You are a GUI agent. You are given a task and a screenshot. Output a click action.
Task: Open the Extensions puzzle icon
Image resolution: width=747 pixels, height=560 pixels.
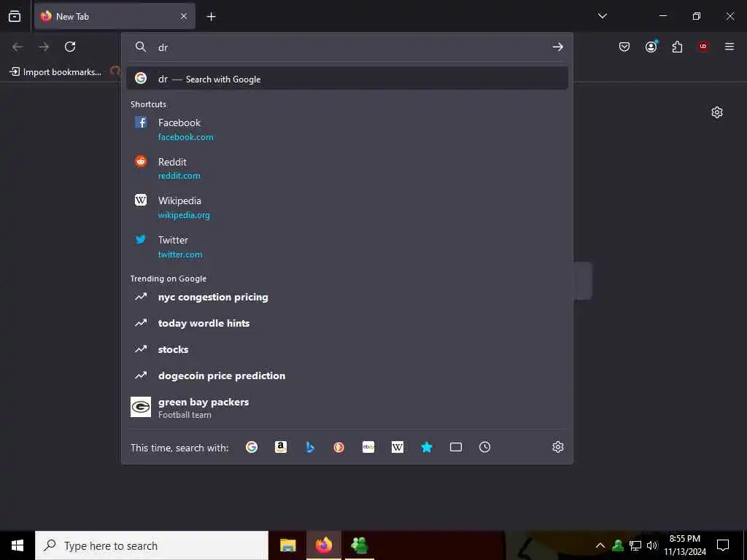click(677, 47)
